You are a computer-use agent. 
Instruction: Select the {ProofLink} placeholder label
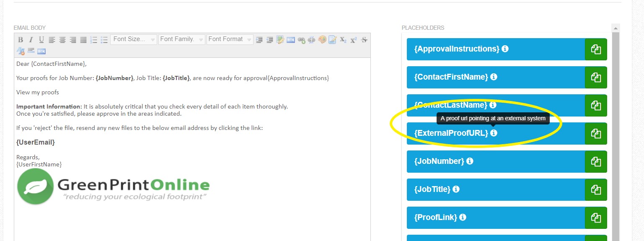[436, 218]
